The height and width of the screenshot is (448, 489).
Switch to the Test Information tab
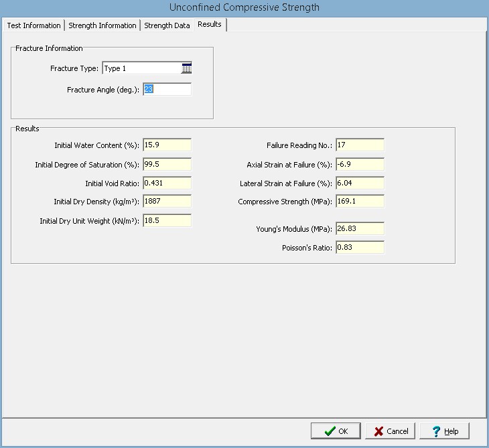click(x=33, y=25)
